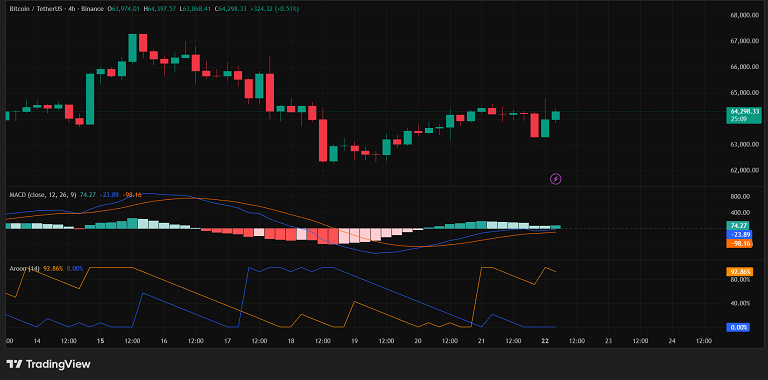
Task: Click date label 23 on time axis
Action: [x=608, y=341]
